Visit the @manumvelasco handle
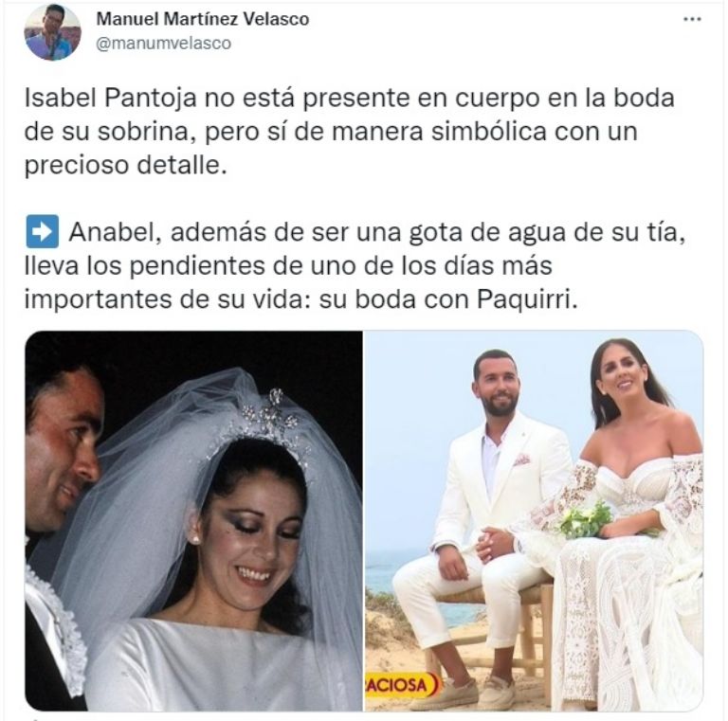Image resolution: width=728 pixels, height=721 pixels. [163, 44]
